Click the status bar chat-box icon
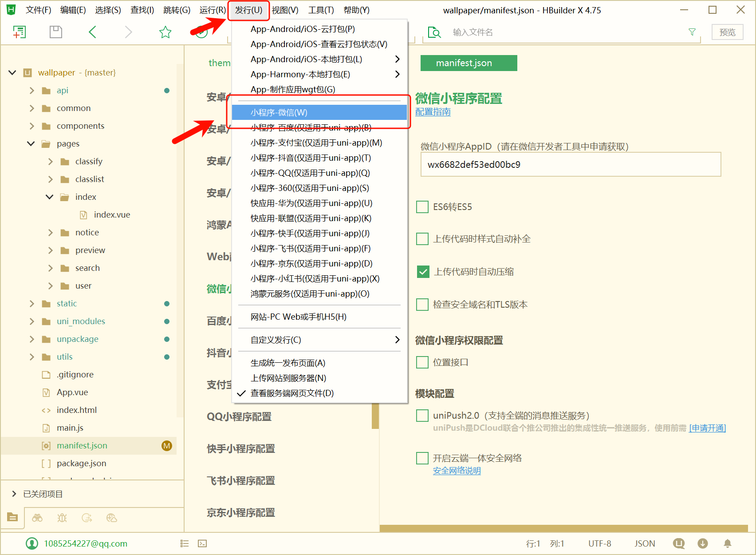Image resolution: width=756 pixels, height=555 pixels. point(679,543)
